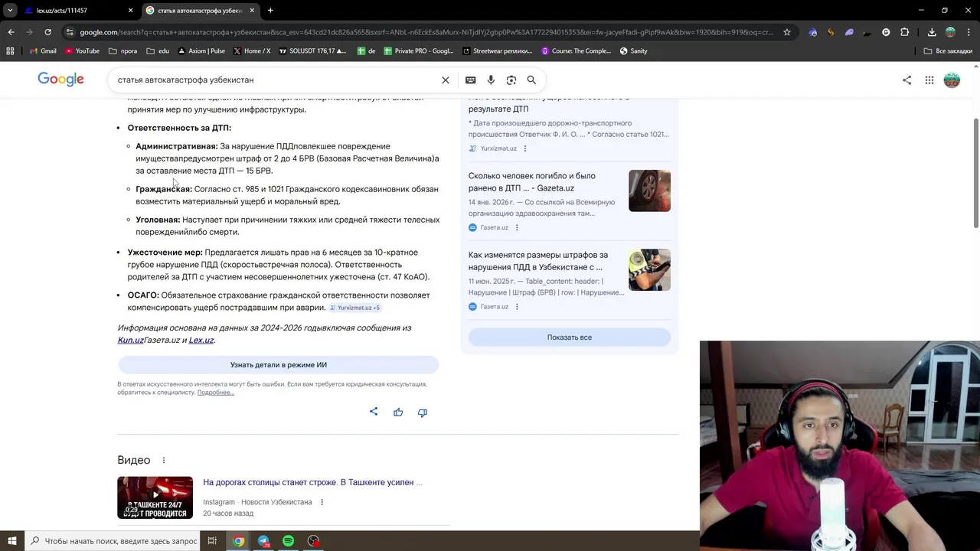Open Сколько человек погибло Gazeta.uz article
This screenshot has height=551, width=980.
(x=532, y=182)
